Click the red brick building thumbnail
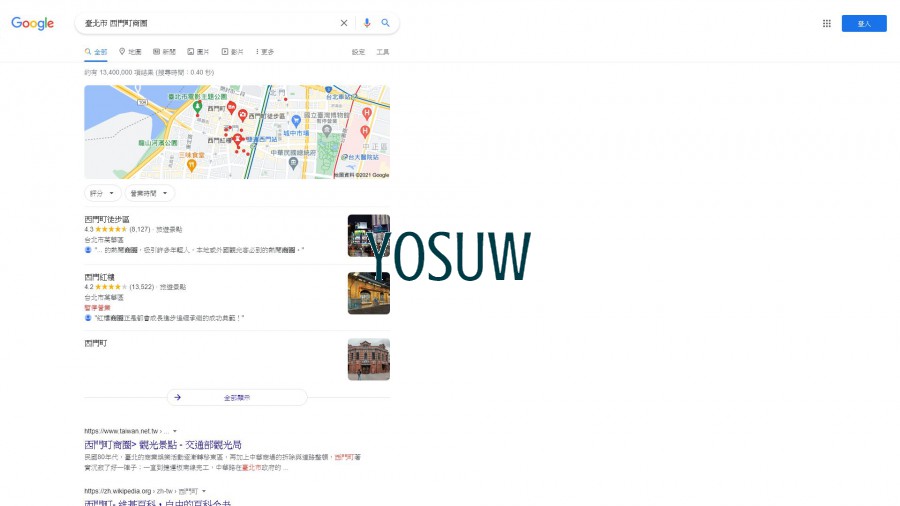Image resolution: width=900 pixels, height=506 pixels. pyautogui.click(x=368, y=359)
